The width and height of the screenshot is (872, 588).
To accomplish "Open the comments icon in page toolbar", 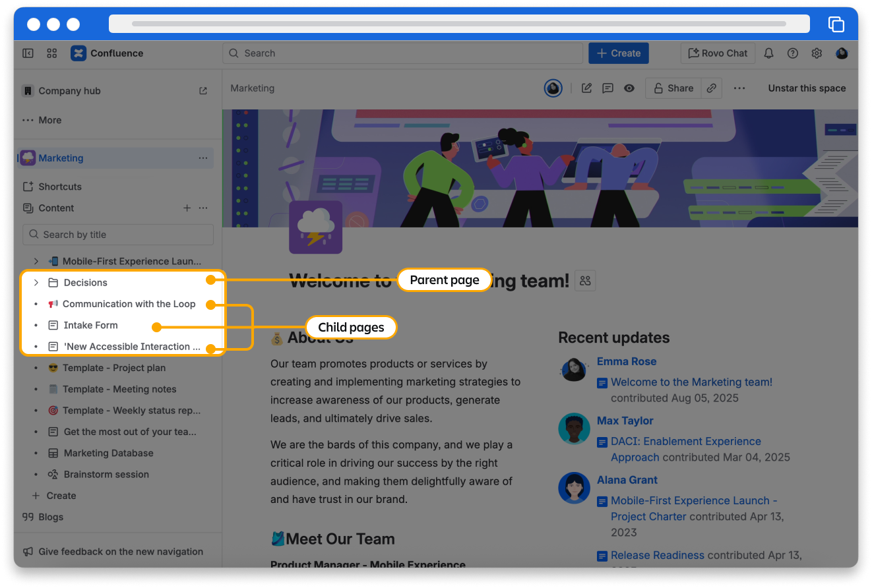I will [x=607, y=88].
